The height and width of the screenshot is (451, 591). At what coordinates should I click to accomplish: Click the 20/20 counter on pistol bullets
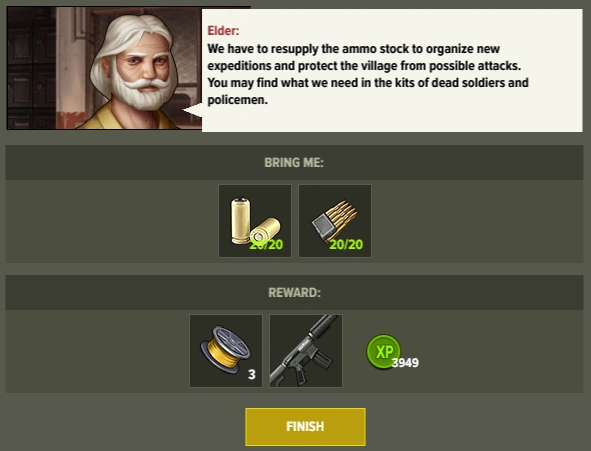point(266,245)
